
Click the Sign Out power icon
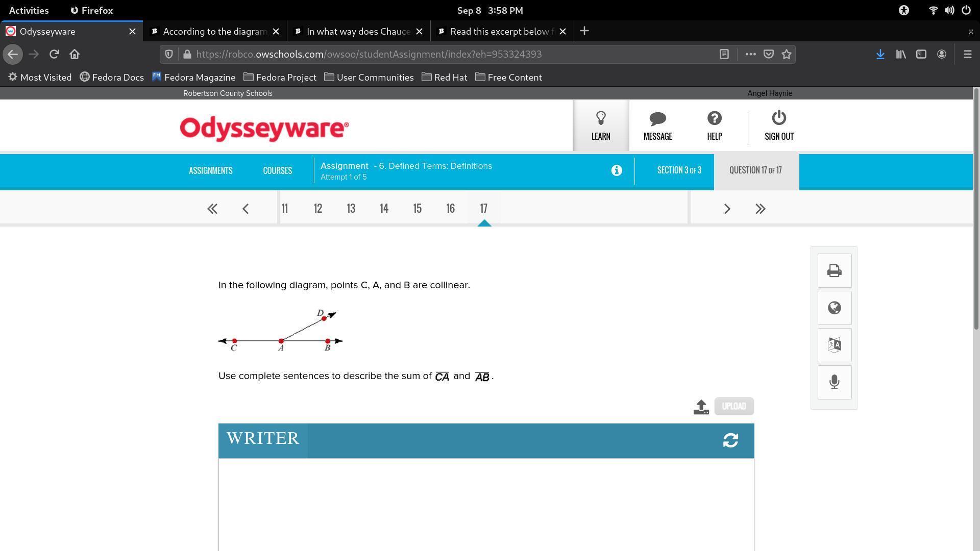coord(778,126)
